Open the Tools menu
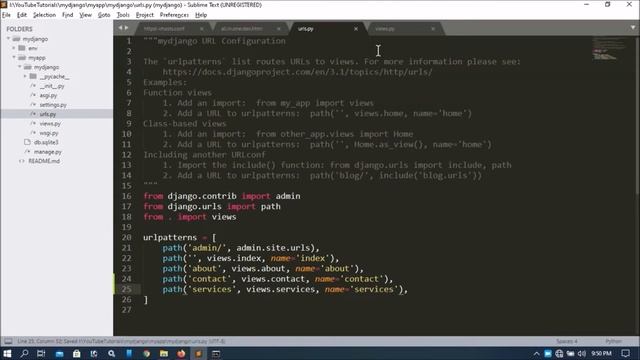This screenshot has height=360, width=640. pos(123,15)
